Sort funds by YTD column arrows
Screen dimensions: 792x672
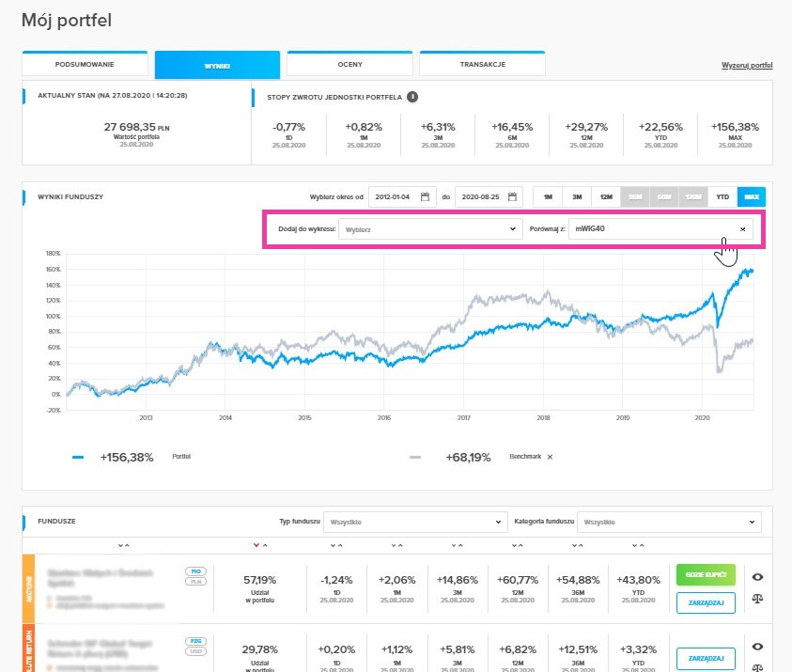coord(640,545)
